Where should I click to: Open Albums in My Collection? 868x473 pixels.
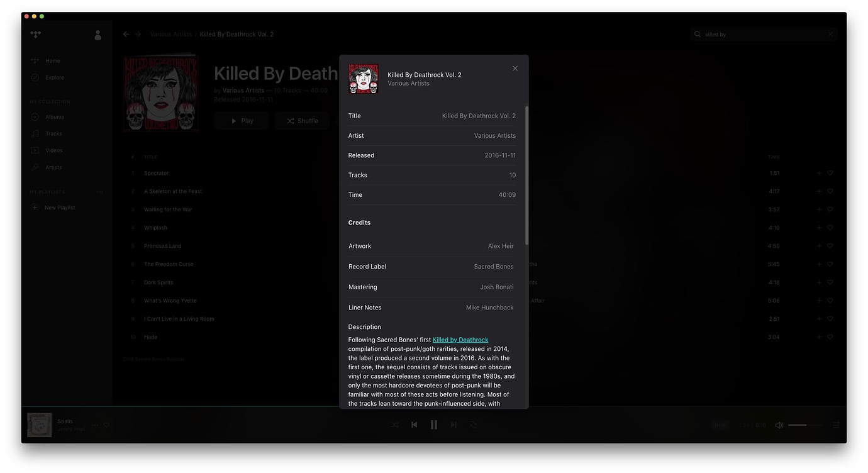[x=55, y=117]
